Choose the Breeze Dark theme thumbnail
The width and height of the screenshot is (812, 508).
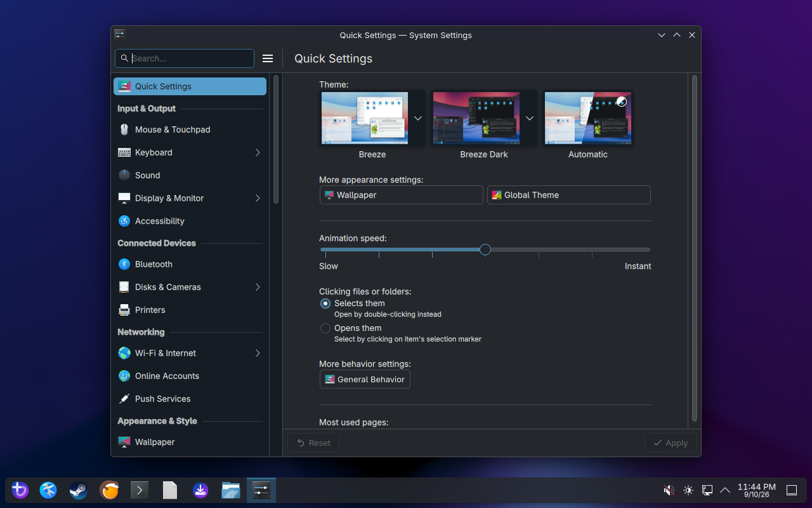point(476,118)
